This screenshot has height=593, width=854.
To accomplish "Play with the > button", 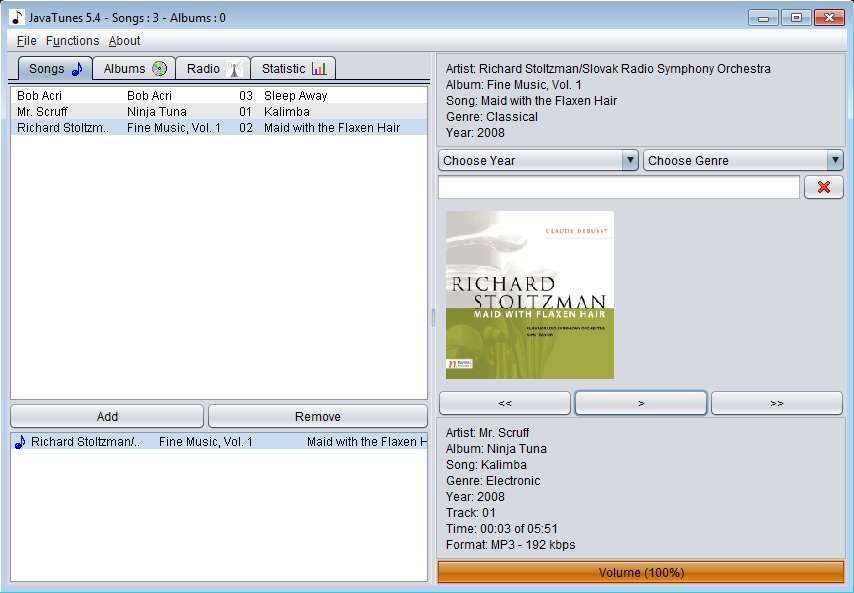I will (641, 403).
